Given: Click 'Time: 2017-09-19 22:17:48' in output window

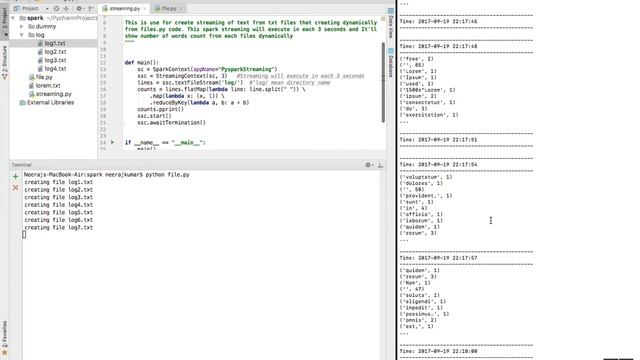Looking at the screenshot, I should 438,47.
